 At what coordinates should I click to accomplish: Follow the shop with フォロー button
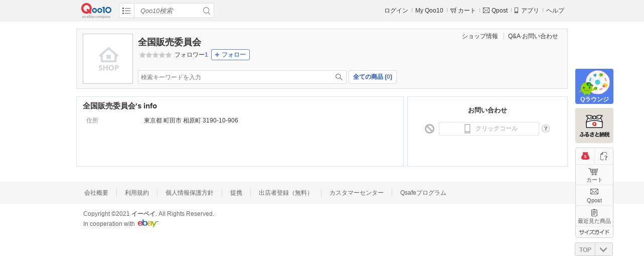pos(230,55)
